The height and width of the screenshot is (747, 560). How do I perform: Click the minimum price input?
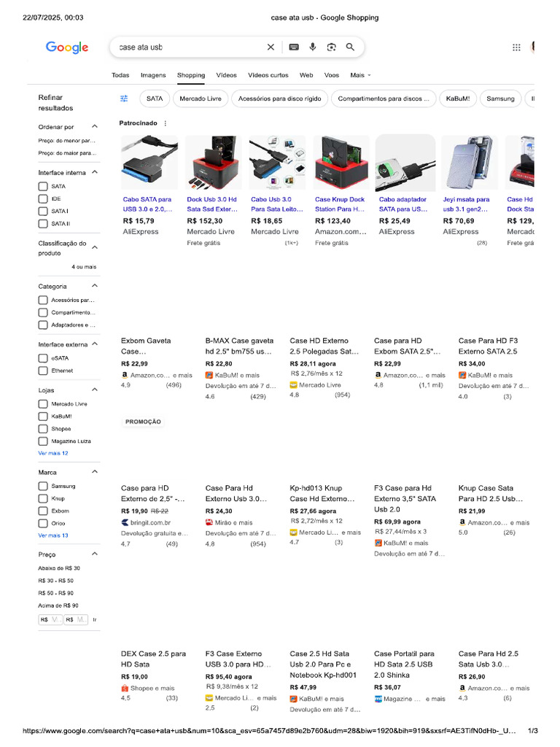click(x=50, y=620)
